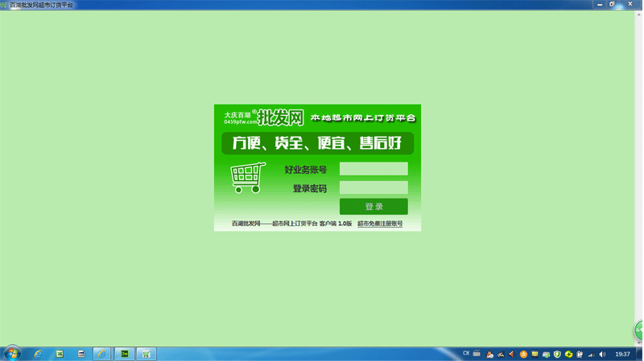Switch to the highlighted Internet Explorer taskbar button
The image size is (644, 361).
(x=101, y=354)
